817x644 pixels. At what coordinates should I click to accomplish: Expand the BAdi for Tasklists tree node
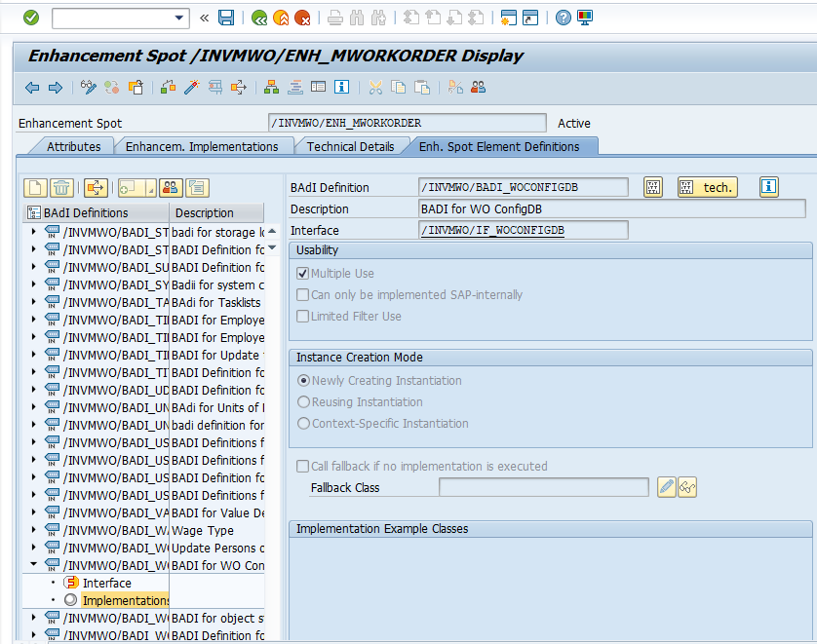(34, 302)
